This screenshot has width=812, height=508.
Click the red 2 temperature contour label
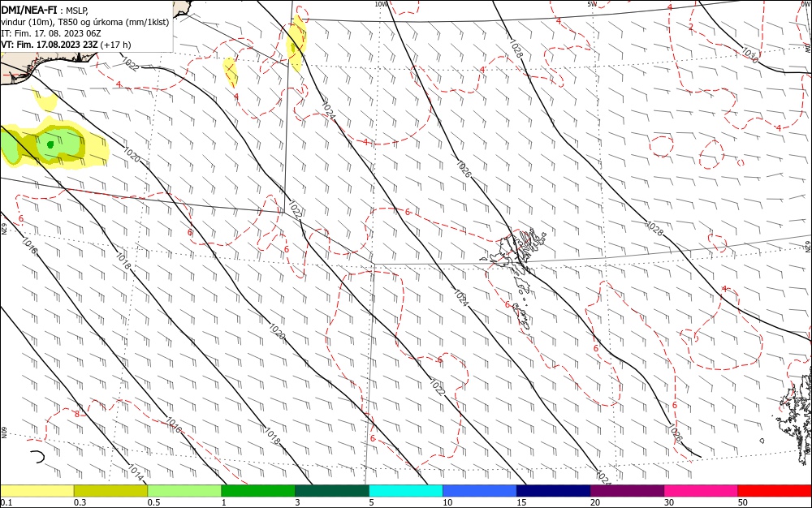(x=691, y=27)
